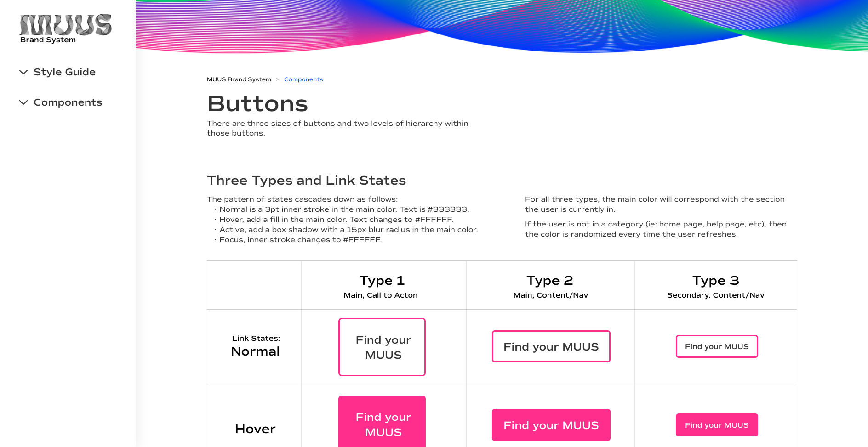Viewport: 868px width, 447px height.
Task: Follow the MUUS Brand System breadcrumb
Action: (239, 79)
